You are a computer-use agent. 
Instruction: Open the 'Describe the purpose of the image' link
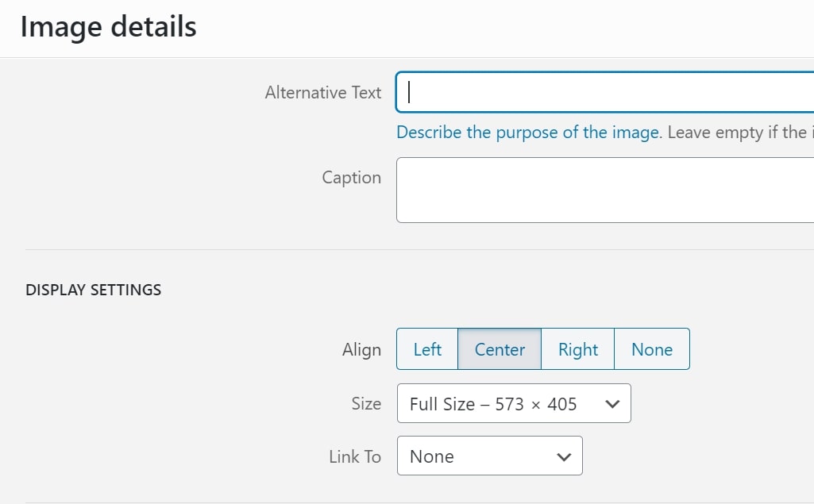point(527,133)
